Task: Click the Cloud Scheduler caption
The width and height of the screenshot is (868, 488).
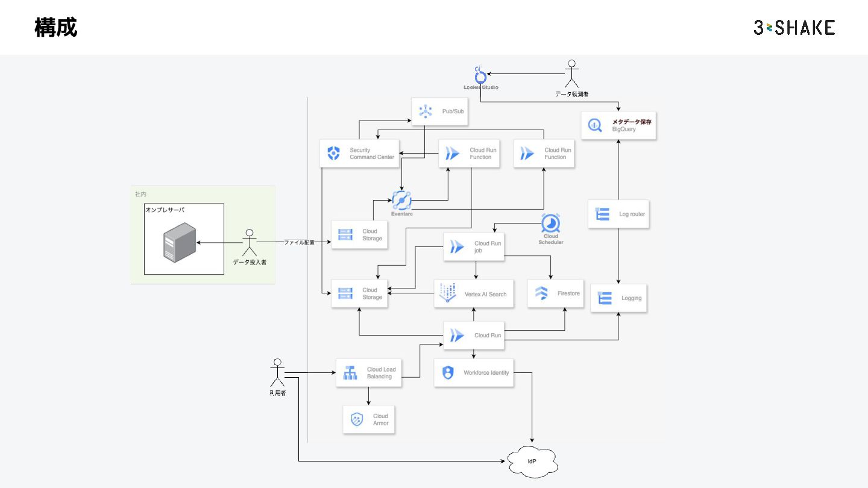Action: [551, 239]
